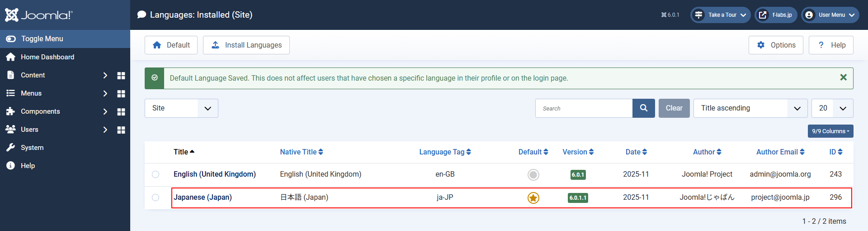
Task: Go to Home Dashboard in the sidebar
Action: point(47,57)
